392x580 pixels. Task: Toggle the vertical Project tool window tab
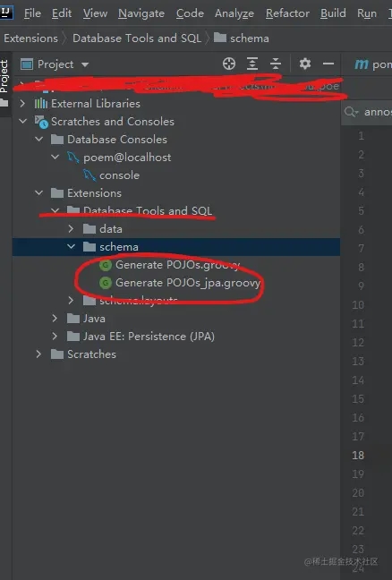[x=4, y=76]
